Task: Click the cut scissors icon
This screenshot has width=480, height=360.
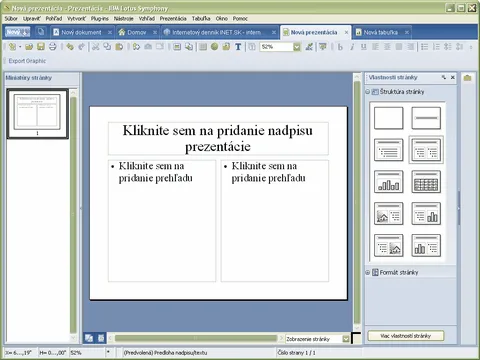Action: pyautogui.click(x=96, y=47)
